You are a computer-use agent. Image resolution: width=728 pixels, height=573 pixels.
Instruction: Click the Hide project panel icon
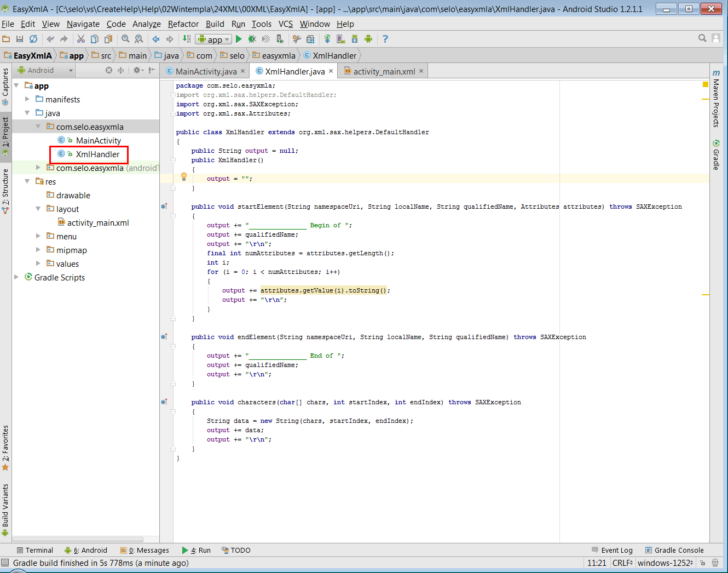(152, 70)
